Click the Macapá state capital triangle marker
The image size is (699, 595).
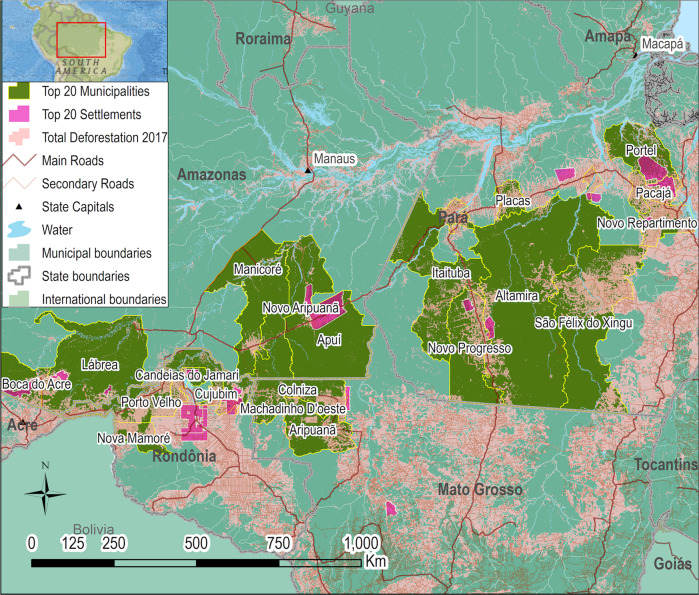pos(634,54)
